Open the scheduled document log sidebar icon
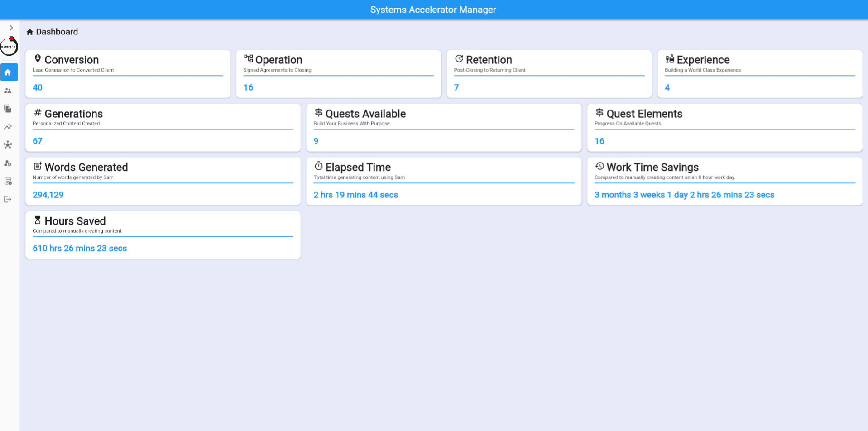 (8, 181)
